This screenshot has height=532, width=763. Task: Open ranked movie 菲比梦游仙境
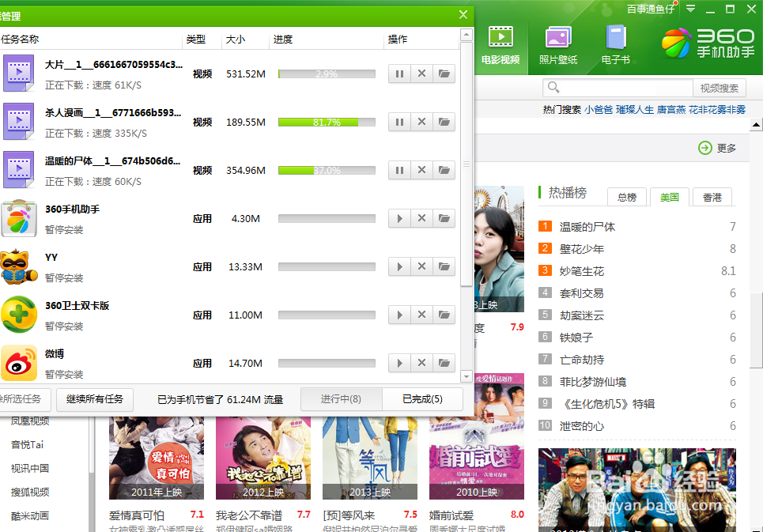pos(593,382)
